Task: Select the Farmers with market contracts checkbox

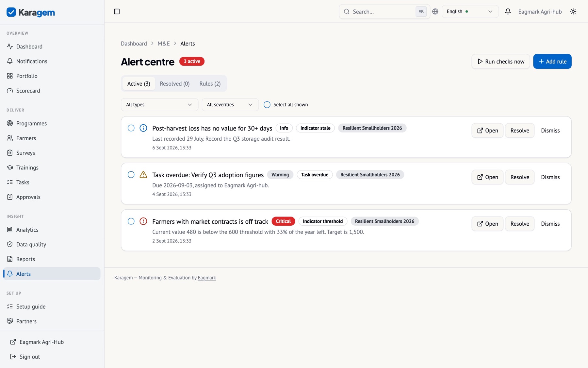Action: coord(131,221)
